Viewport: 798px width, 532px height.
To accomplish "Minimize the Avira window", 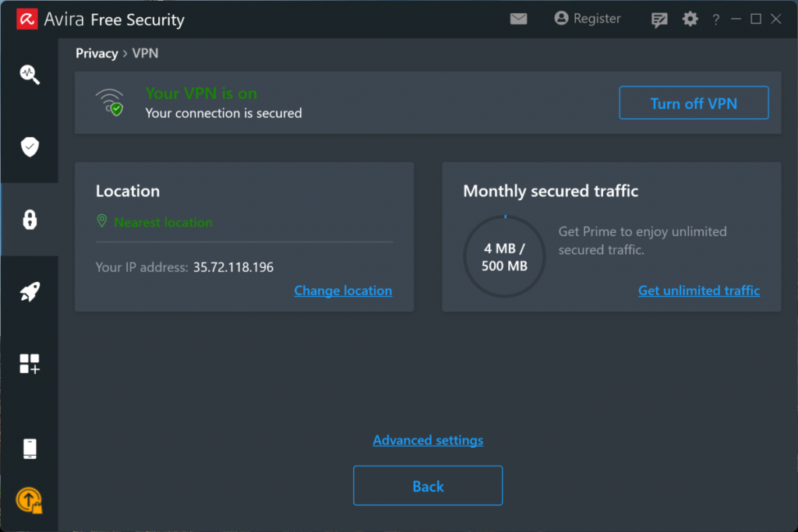I will 736,19.
